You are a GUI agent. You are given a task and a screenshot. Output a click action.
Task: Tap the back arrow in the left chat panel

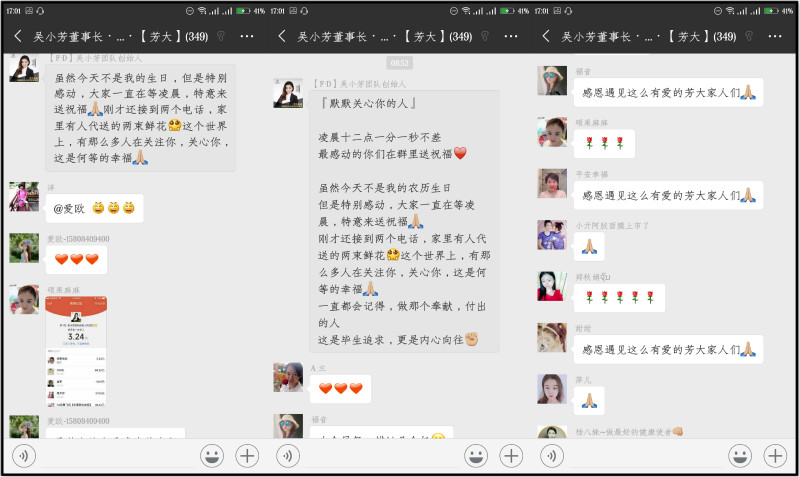[x=18, y=36]
